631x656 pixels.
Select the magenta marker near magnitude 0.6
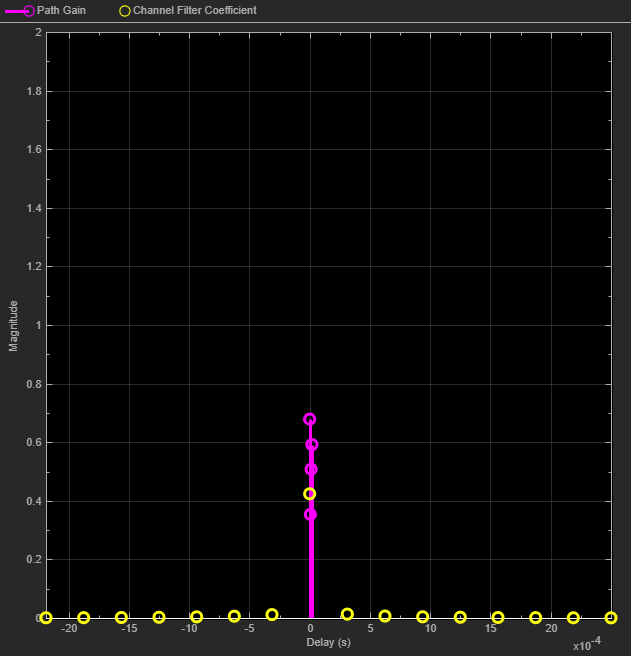pos(312,444)
